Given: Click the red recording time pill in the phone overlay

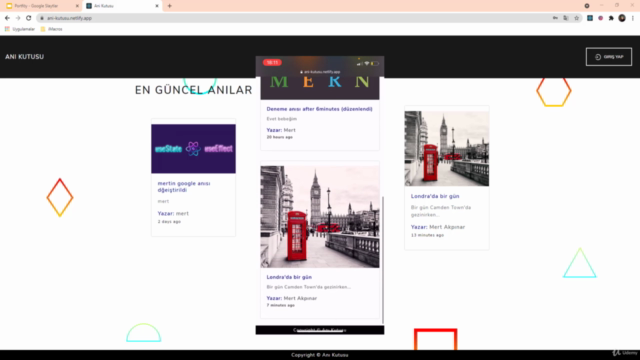Looking at the screenshot, I should pos(272,62).
